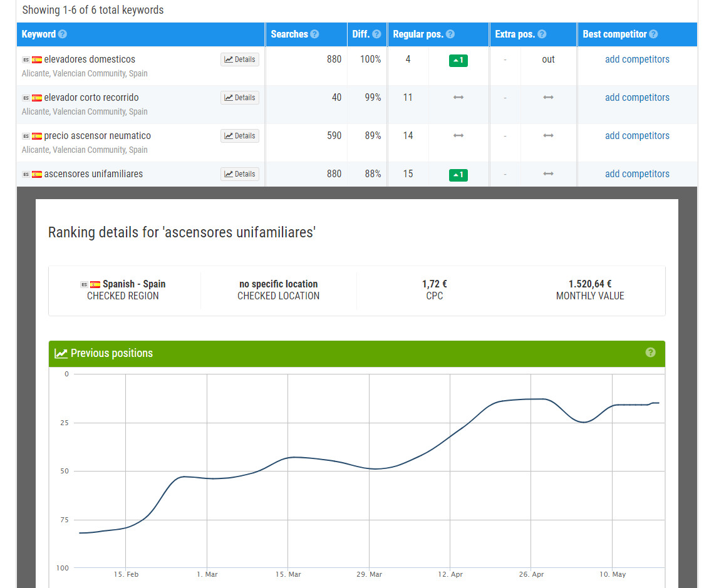Image resolution: width=704 pixels, height=588 pixels.
Task: Sort by Diff. column header
Action: click(x=361, y=34)
